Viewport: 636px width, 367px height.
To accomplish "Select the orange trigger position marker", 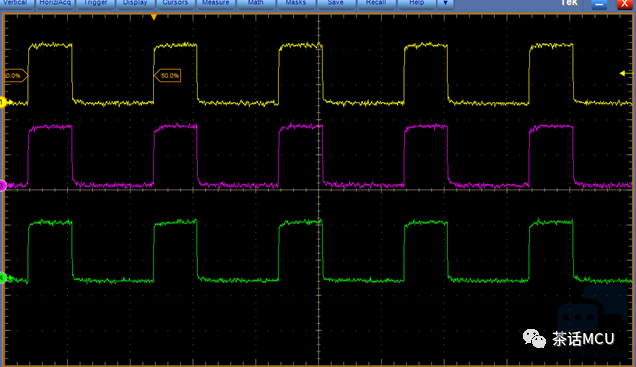I will click(x=154, y=17).
